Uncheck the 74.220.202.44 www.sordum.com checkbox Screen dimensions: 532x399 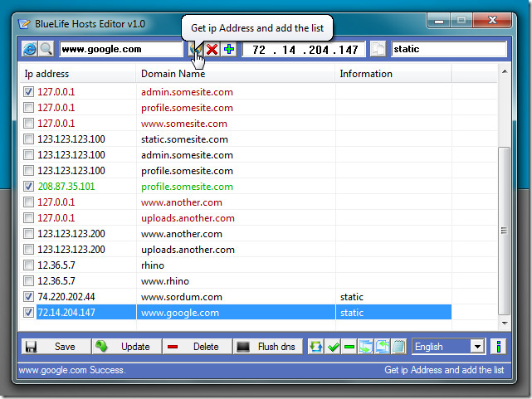point(28,297)
